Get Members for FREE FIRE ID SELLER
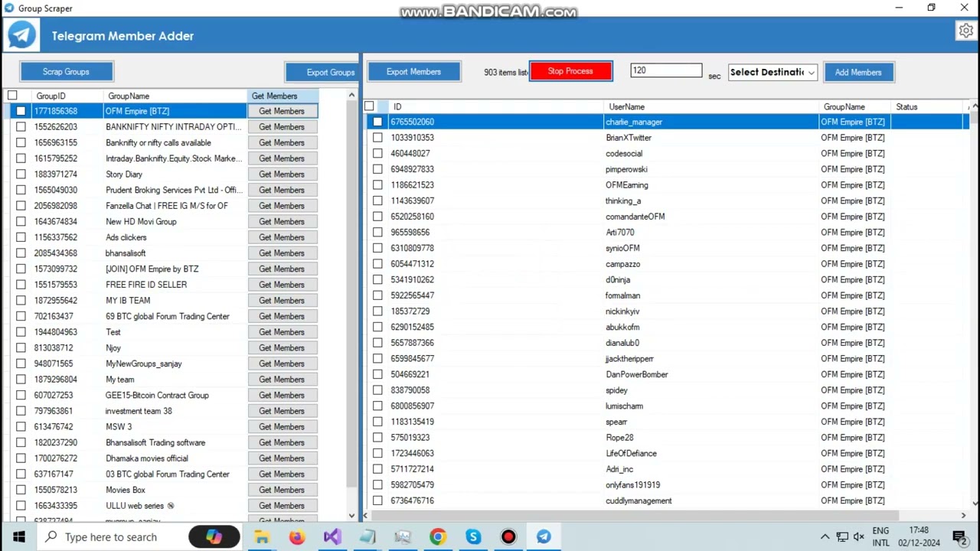This screenshot has height=551, width=980. (282, 285)
